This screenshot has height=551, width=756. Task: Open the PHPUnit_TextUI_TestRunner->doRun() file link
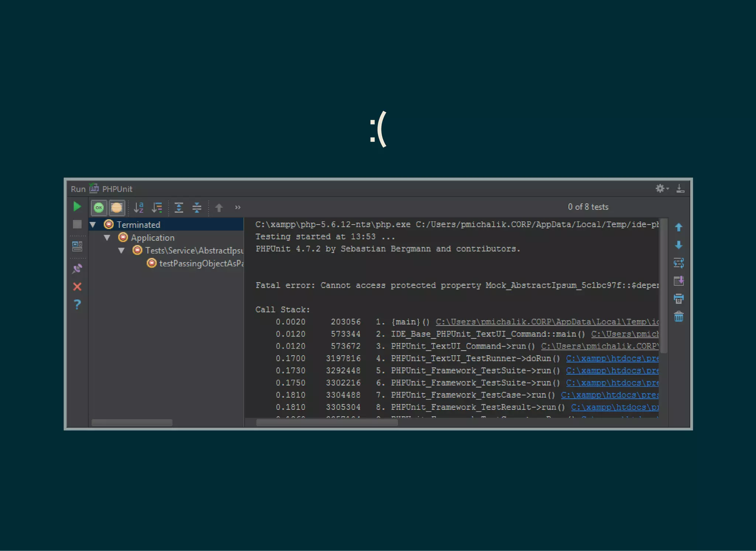(x=612, y=359)
